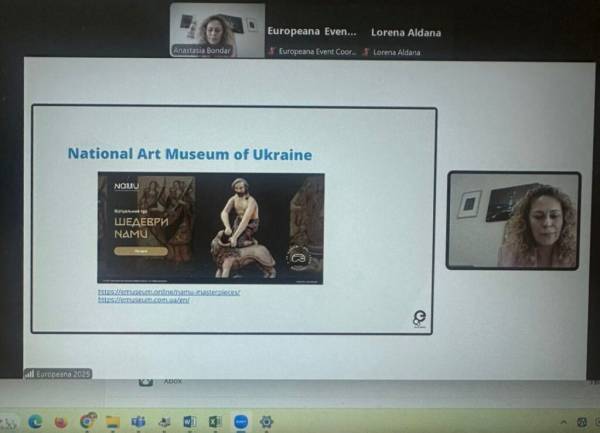Launch Firefox from the taskbar
The height and width of the screenshot is (433, 600).
click(61, 422)
